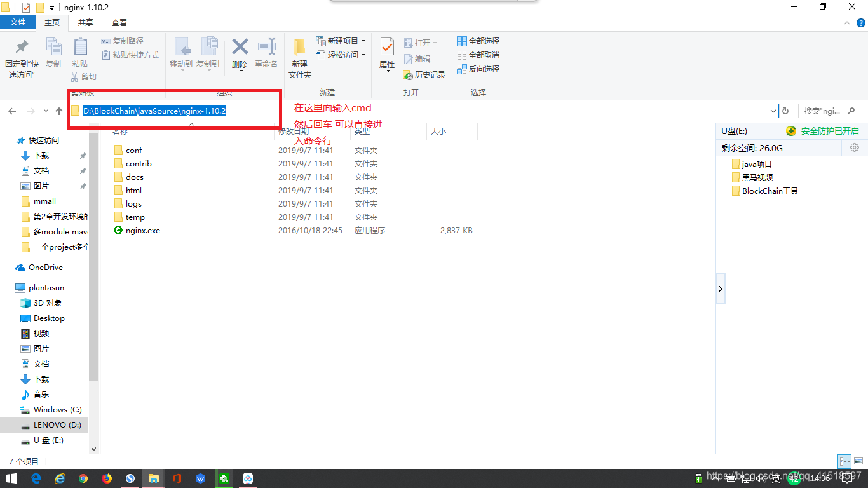Open Chrome from the taskbar
The width and height of the screenshot is (868, 488).
pyautogui.click(x=83, y=478)
